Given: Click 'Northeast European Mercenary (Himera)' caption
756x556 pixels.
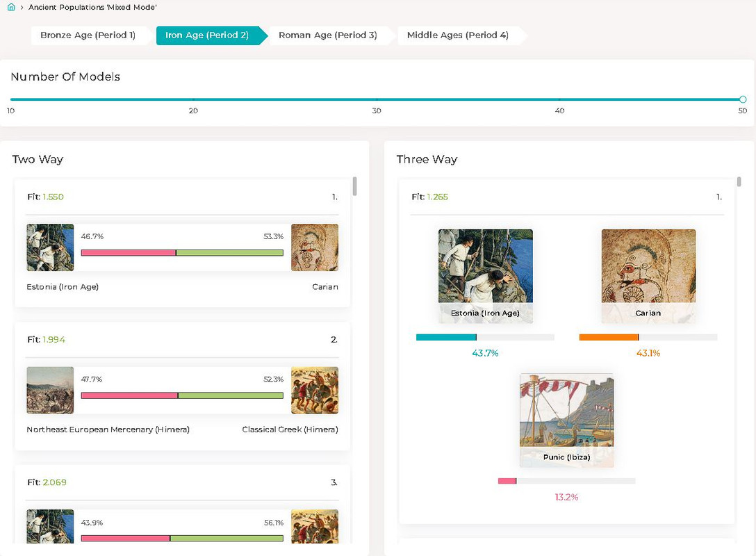Looking at the screenshot, I should 108,430.
